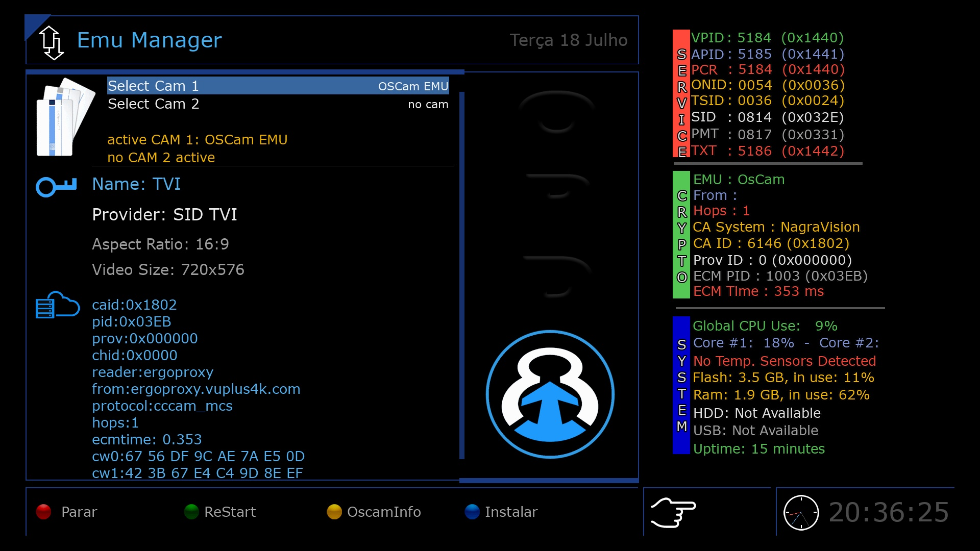
Task: Click the reader:ergoproxy line
Action: tap(153, 373)
